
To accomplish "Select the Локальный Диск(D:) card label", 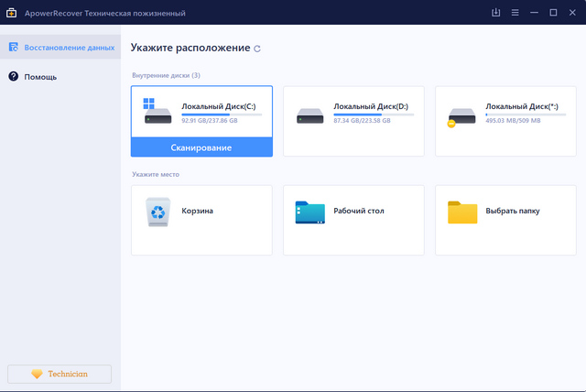I will tap(371, 106).
